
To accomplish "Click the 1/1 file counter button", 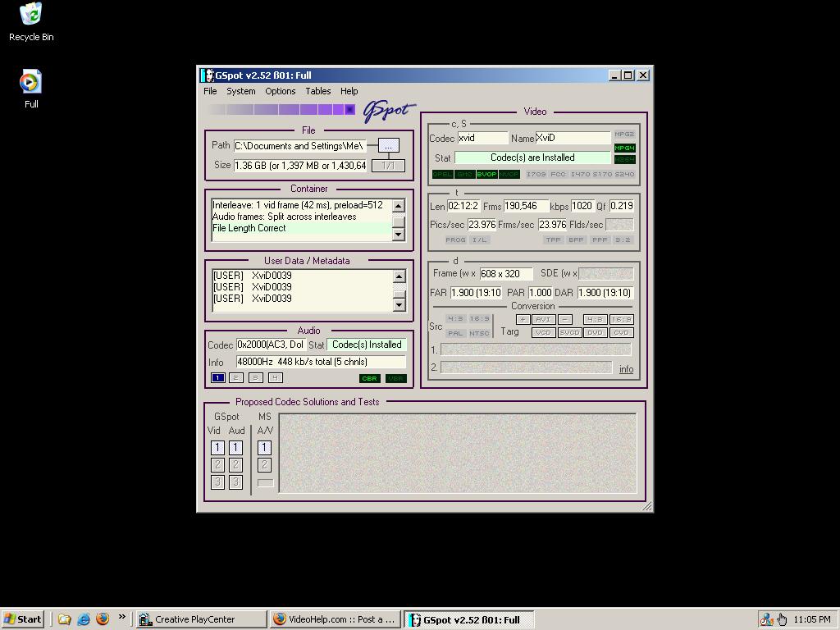I will pos(388,166).
